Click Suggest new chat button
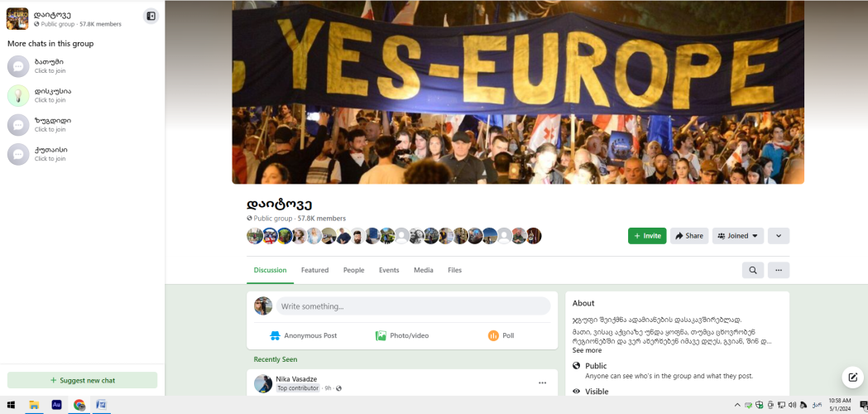The height and width of the screenshot is (414, 868). (x=83, y=380)
